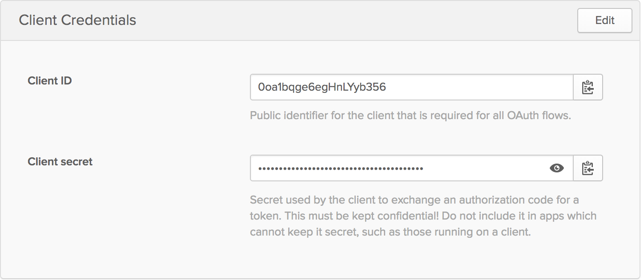Click the Client ID value 0oa1bqge6egHnLYyb356
Image resolution: width=644 pixels, height=280 pixels.
pos(322,88)
